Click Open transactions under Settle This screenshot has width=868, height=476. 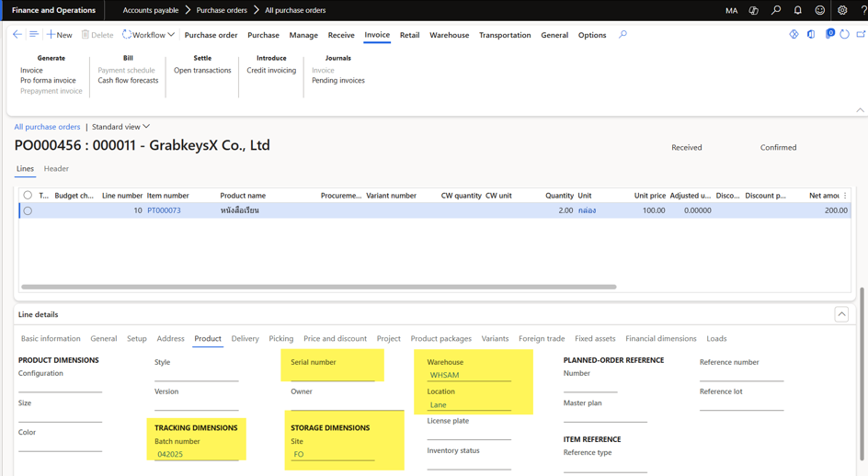202,70
